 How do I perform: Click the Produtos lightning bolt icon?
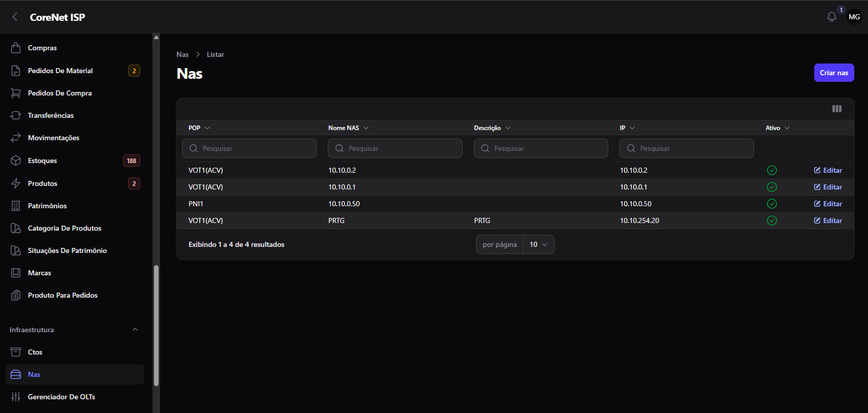[x=16, y=183]
